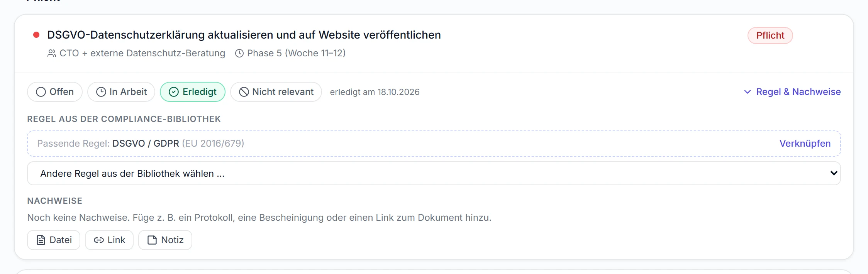The height and width of the screenshot is (274, 868).
Task: Open the 'Andere Regel aus der Bibliothek wählen' dropdown
Action: 434,173
